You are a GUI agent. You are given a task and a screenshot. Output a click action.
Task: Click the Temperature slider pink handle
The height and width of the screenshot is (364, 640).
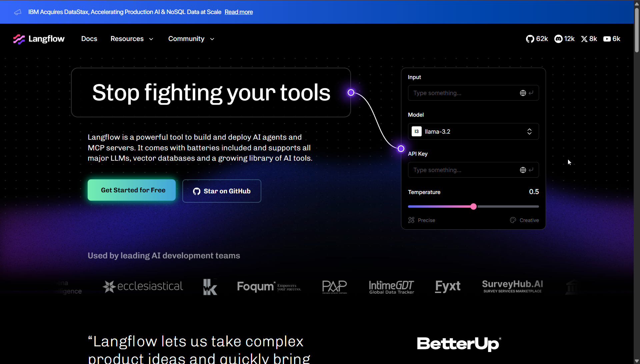click(x=473, y=207)
